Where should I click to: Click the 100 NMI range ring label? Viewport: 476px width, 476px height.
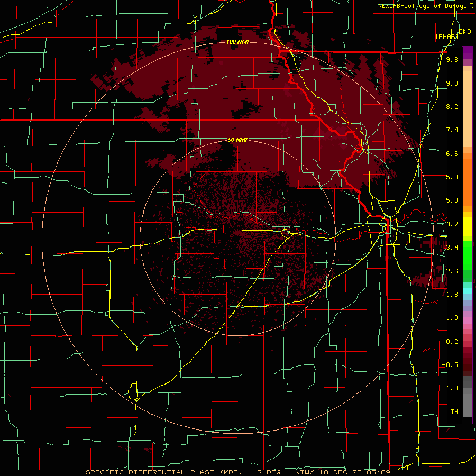point(237,42)
